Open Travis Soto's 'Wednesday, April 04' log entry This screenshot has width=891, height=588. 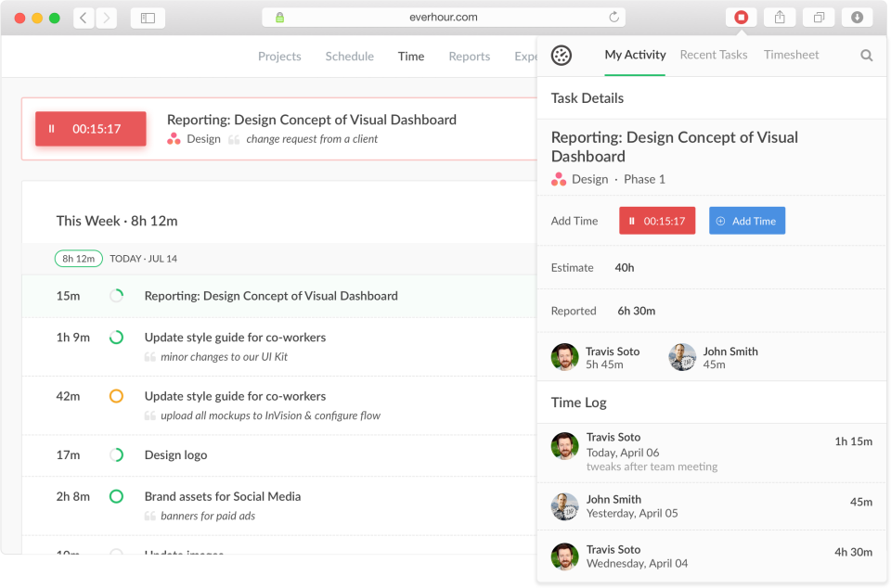point(712,556)
